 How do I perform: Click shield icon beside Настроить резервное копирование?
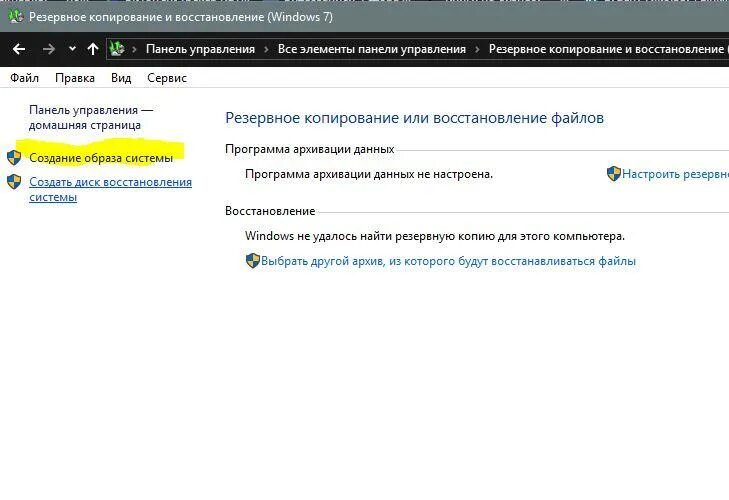pos(614,173)
